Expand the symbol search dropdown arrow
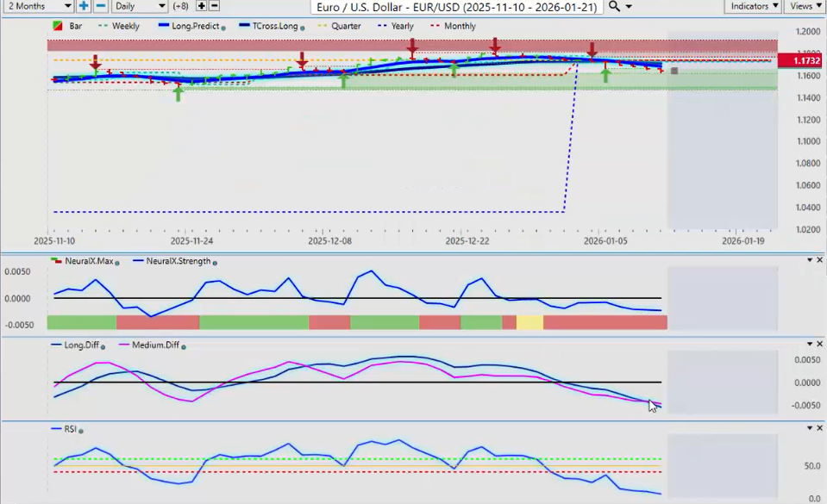The width and height of the screenshot is (827, 504). click(628, 7)
